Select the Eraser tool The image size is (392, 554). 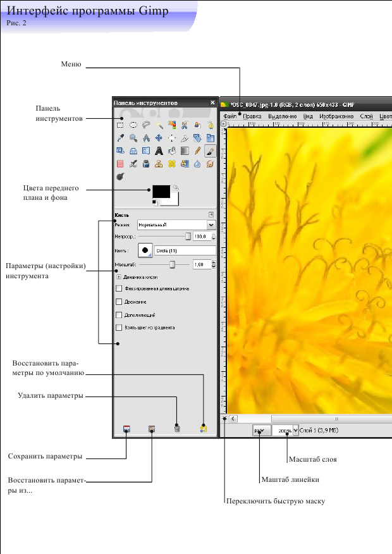tap(120, 164)
